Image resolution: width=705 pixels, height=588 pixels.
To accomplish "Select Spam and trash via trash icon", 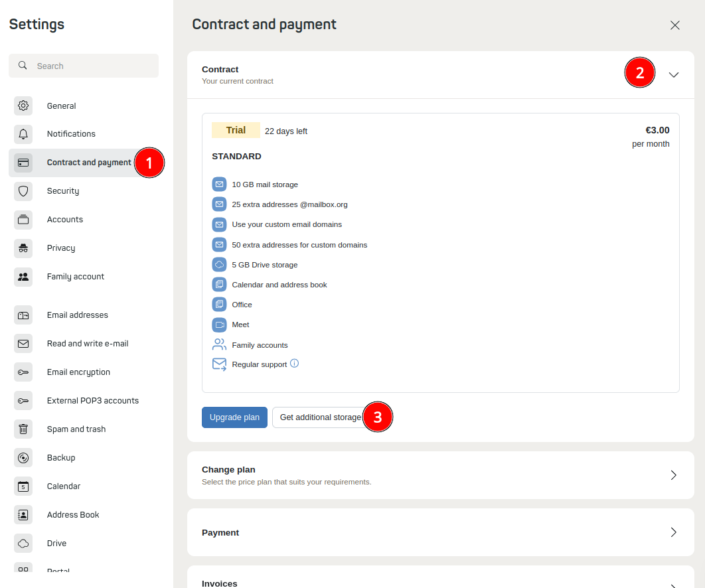I will pyautogui.click(x=23, y=429).
